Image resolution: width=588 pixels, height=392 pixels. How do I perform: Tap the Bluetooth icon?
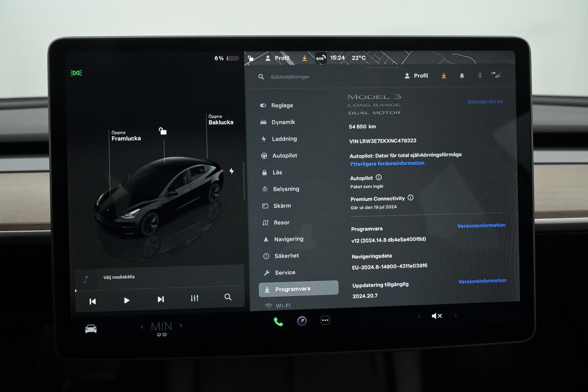click(480, 75)
